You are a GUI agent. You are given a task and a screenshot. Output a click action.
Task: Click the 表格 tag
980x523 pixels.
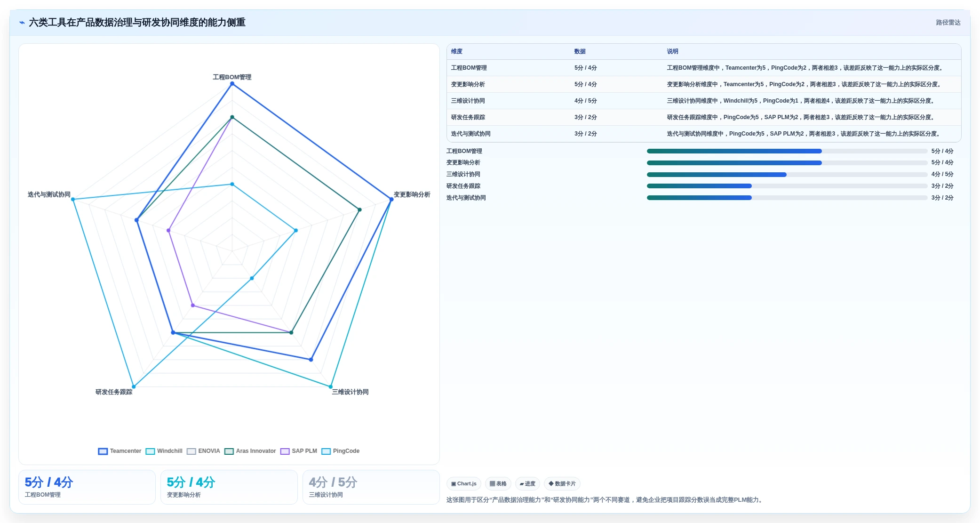coord(498,483)
